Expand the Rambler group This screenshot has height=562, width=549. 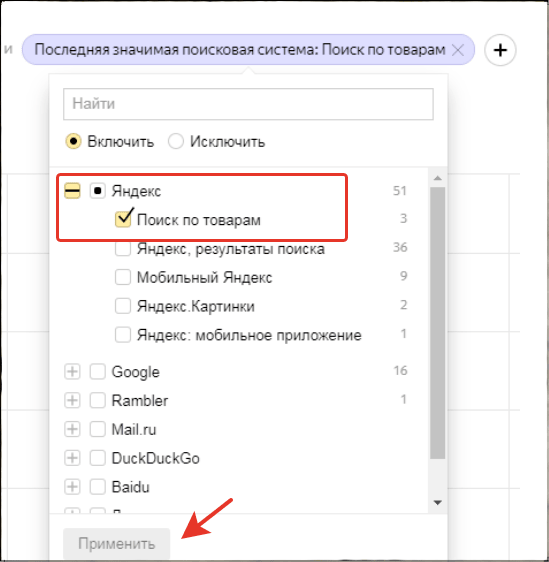coord(72,400)
